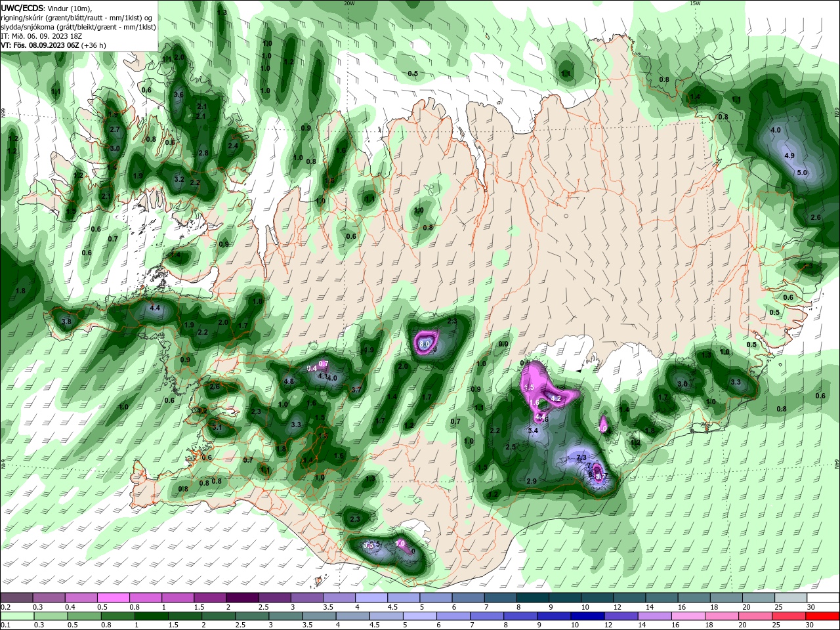Choose the 20 pink swatch, lower legend row
Viewport: 840px width, 630px height.
click(756, 616)
